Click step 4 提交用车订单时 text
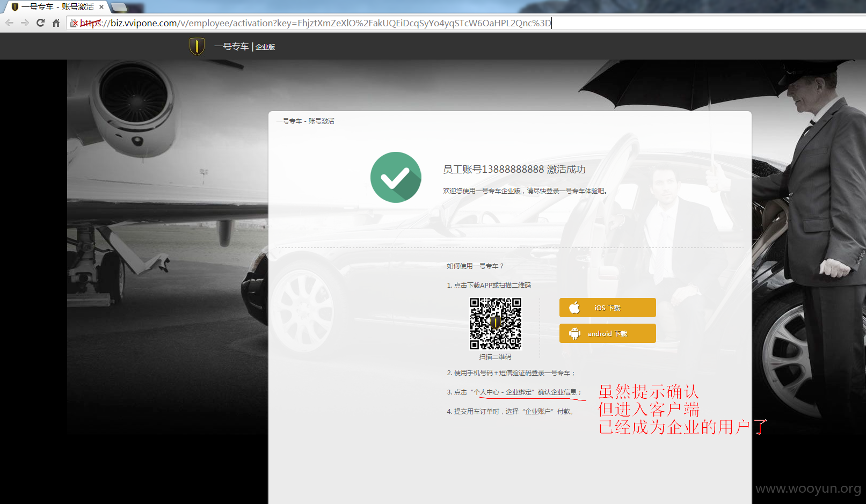866x504 pixels. 511,412
